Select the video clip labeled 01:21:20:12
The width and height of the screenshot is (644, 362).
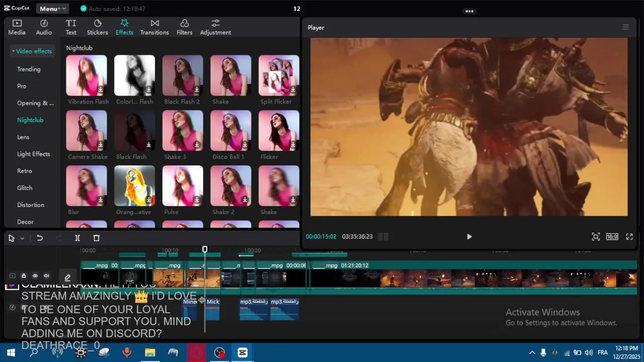pyautogui.click(x=473, y=278)
